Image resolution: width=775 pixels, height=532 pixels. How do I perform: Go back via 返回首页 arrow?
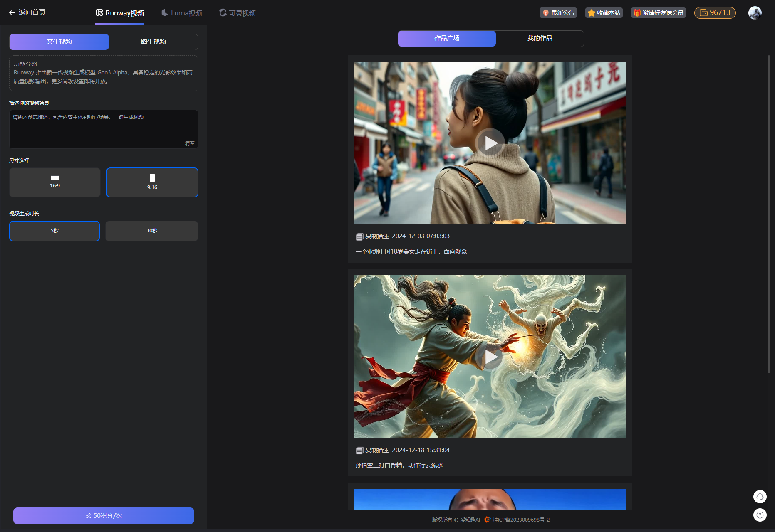[27, 12]
